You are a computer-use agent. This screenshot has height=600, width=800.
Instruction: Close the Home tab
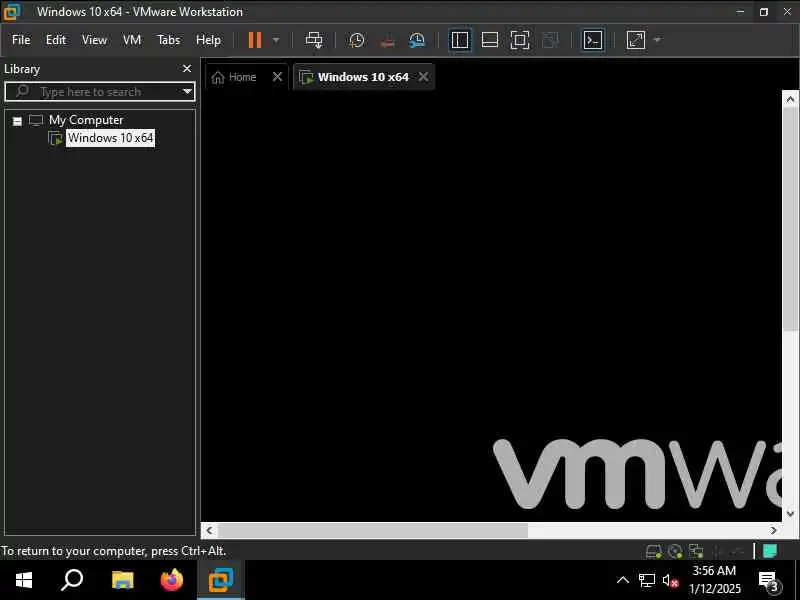coord(277,77)
